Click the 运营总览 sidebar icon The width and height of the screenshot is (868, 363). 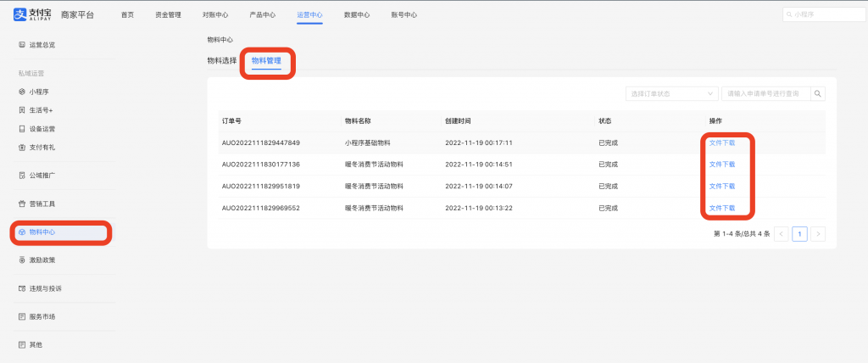[x=21, y=45]
